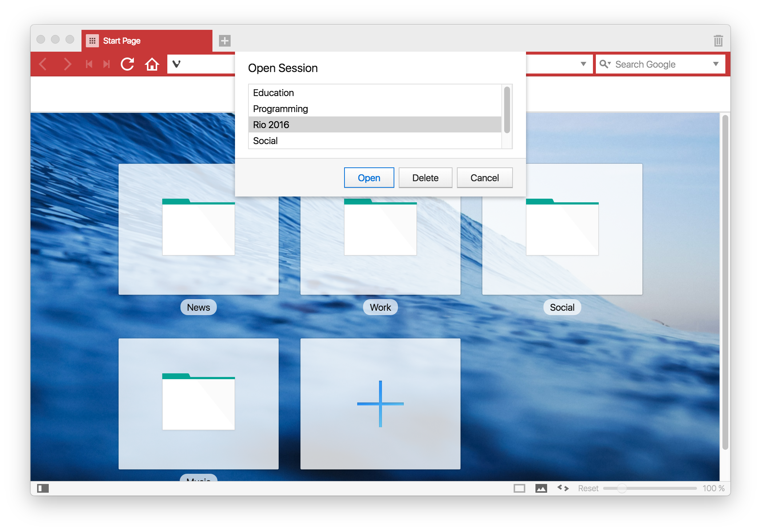Image resolution: width=761 pixels, height=532 pixels.
Task: Adjust the zoom slider handle
Action: point(622,488)
